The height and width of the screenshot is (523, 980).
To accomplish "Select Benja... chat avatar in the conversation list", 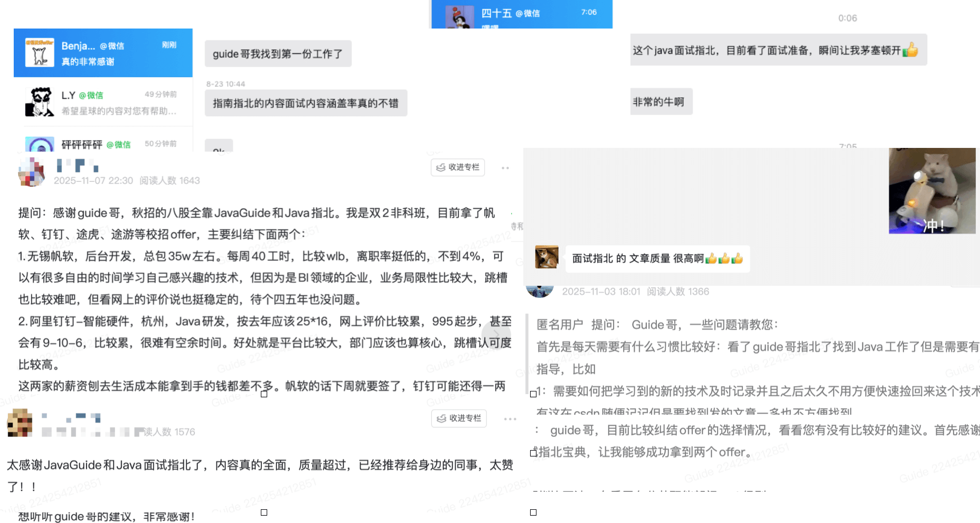I will pos(40,52).
